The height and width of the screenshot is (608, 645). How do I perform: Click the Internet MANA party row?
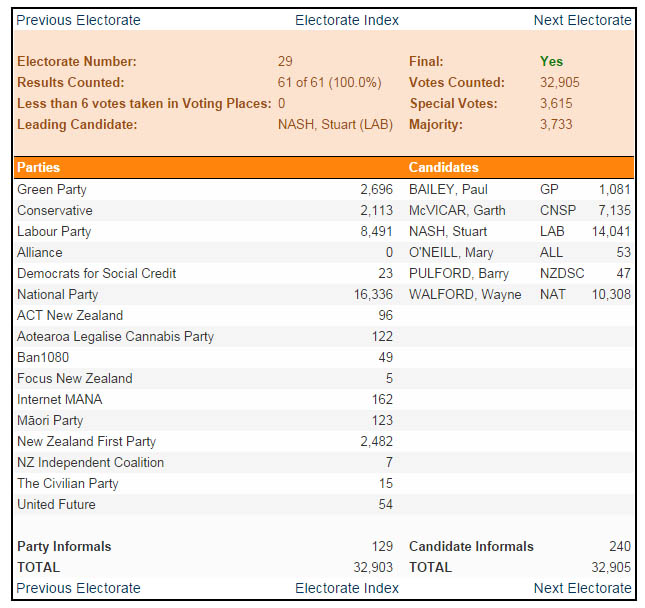(59, 399)
